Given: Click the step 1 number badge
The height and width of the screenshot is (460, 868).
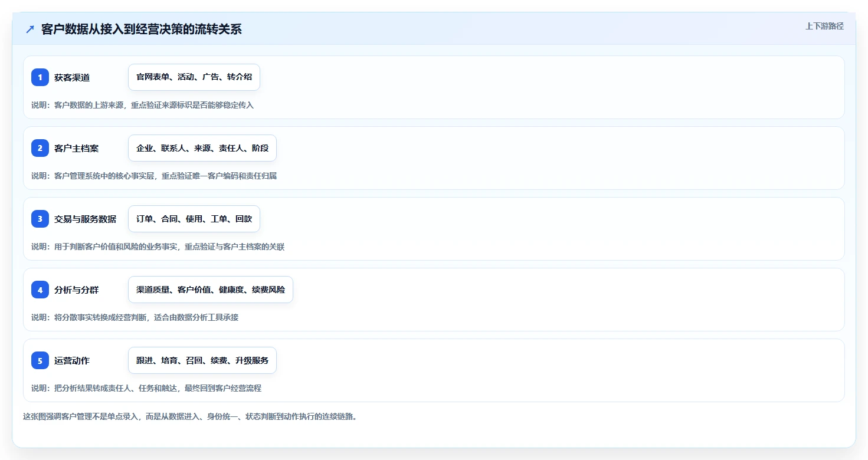Looking at the screenshot, I should (x=40, y=77).
